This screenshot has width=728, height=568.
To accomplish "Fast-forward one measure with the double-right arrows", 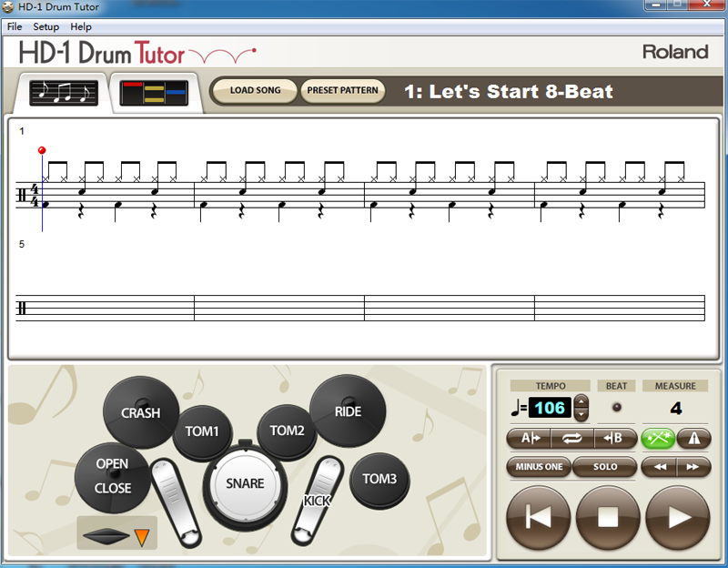I will pos(693,467).
